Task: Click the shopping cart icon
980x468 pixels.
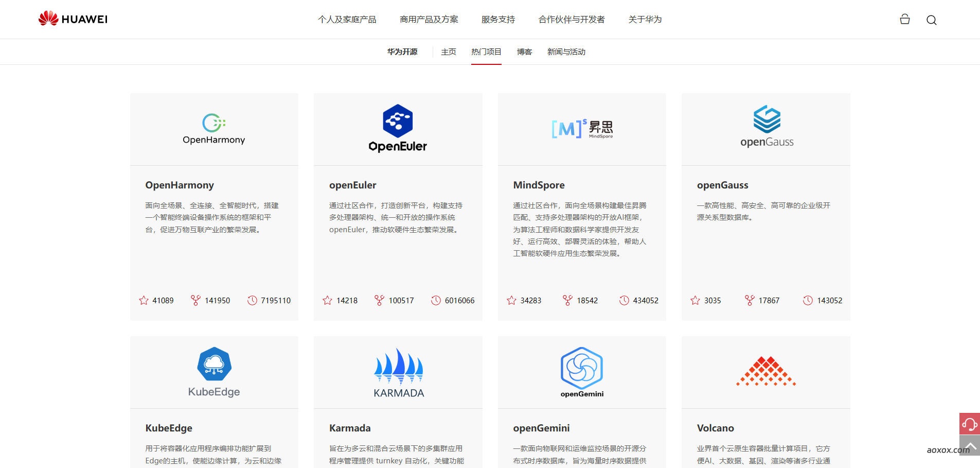Action: 904,19
